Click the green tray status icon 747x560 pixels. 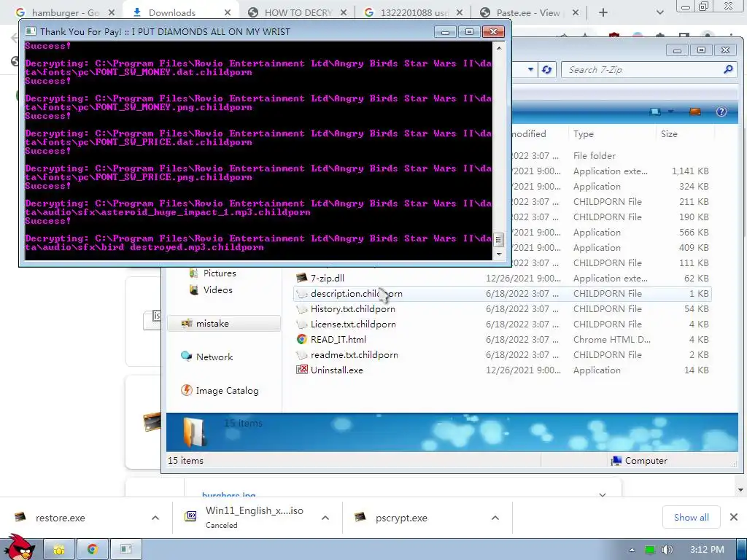pos(649,550)
